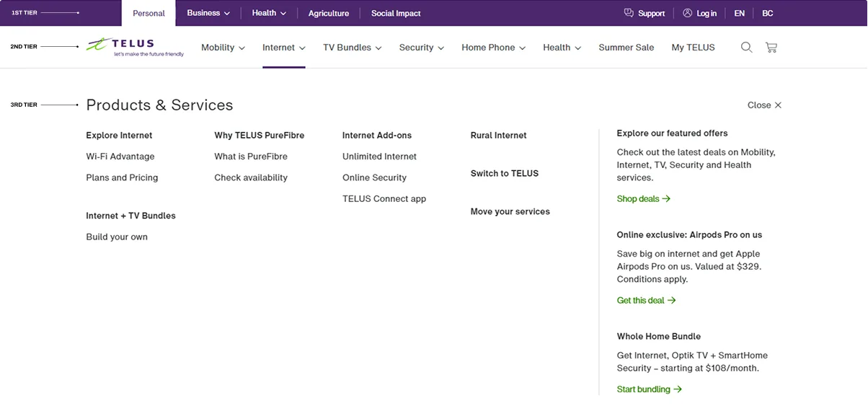Expand the top-bar Health dropdown
The width and height of the screenshot is (868, 414).
269,13
